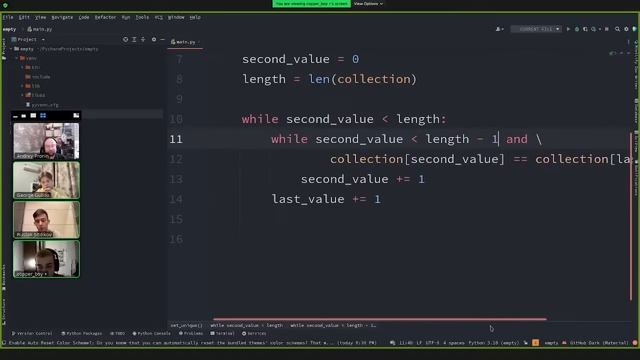
Task: Select the include folder
Action: (x=38, y=76)
